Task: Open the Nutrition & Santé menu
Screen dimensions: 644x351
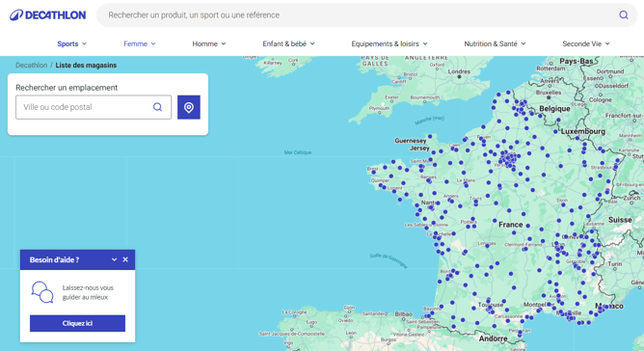Action: [x=495, y=43]
